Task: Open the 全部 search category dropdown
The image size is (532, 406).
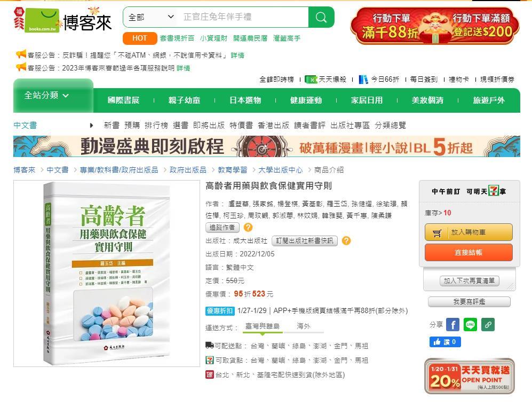Action: click(x=151, y=17)
